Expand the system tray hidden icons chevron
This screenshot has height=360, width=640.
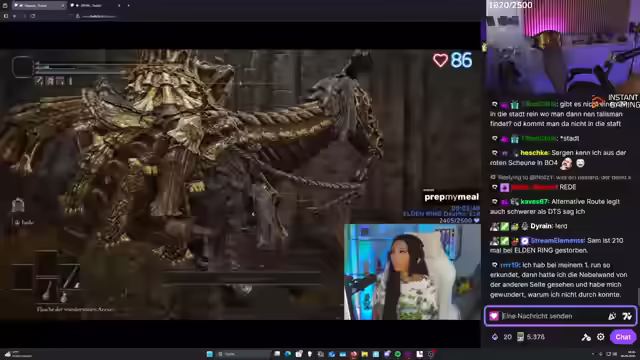coord(593,354)
